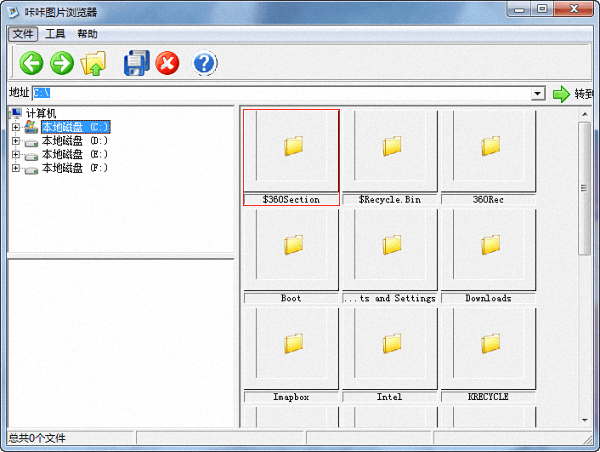Viewport: 600px width, 452px height.
Task: Click the blue save disk icon
Action: point(136,64)
